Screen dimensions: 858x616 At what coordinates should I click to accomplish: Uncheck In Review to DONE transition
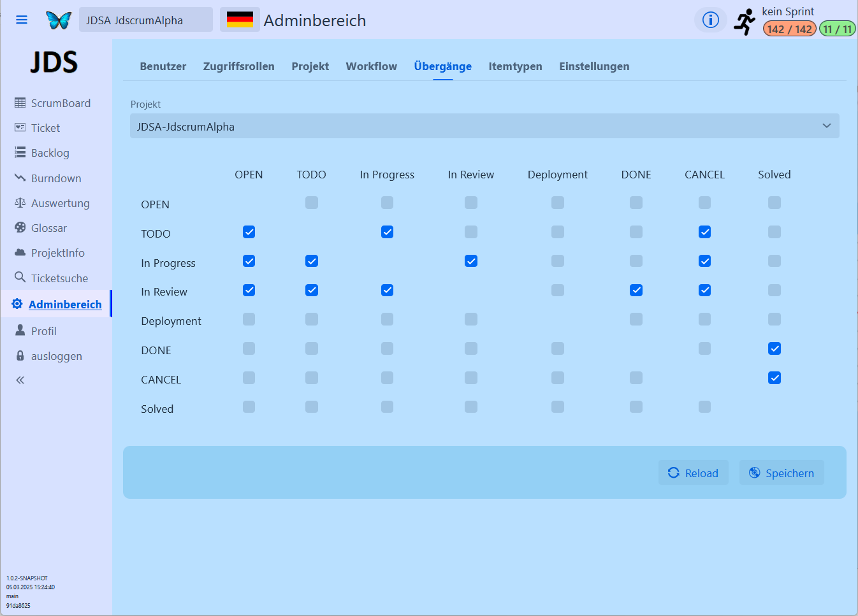click(636, 290)
